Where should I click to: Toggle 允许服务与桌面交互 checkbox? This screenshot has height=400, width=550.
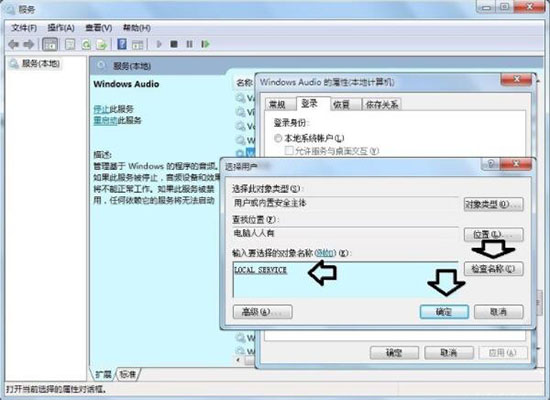click(289, 151)
